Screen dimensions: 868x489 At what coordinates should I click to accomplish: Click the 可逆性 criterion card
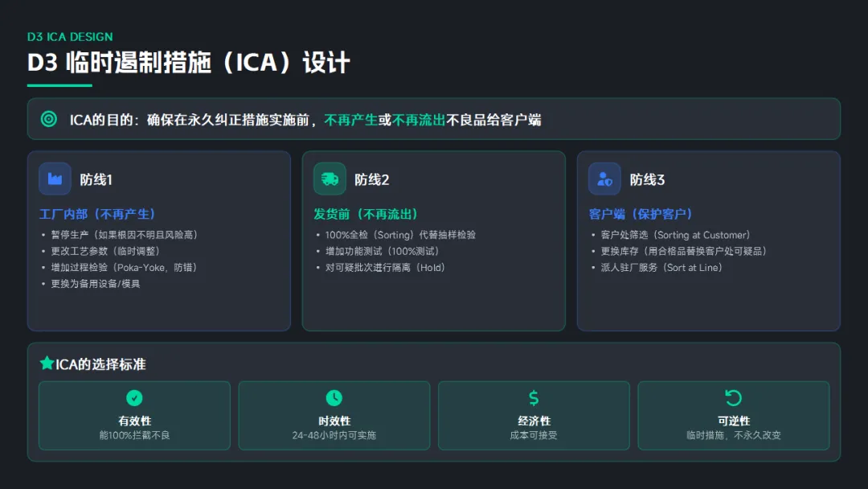click(734, 415)
